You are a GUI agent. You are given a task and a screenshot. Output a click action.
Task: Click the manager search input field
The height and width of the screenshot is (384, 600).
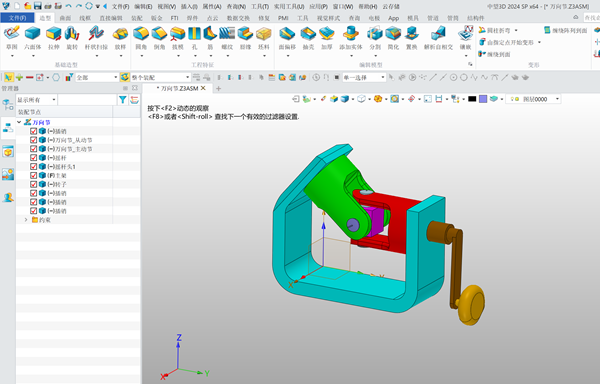87,100
